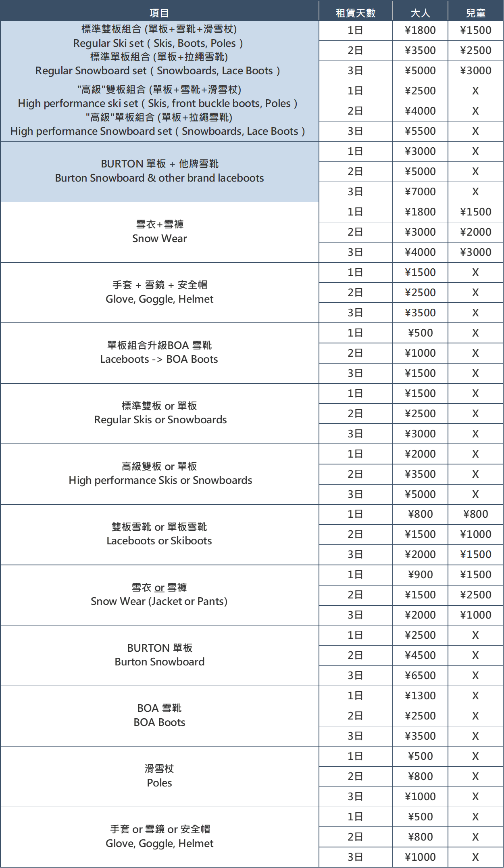Select the 大人 column header
This screenshot has height=868, width=504.
420,13
